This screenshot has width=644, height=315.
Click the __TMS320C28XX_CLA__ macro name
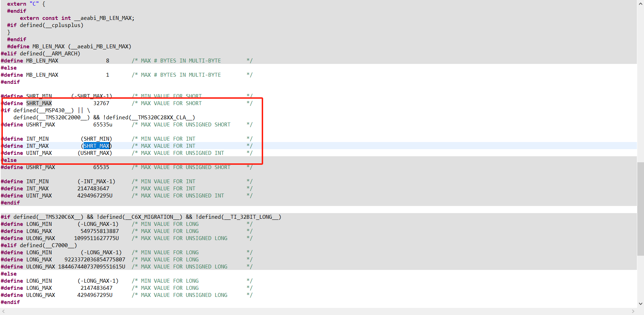click(x=162, y=118)
